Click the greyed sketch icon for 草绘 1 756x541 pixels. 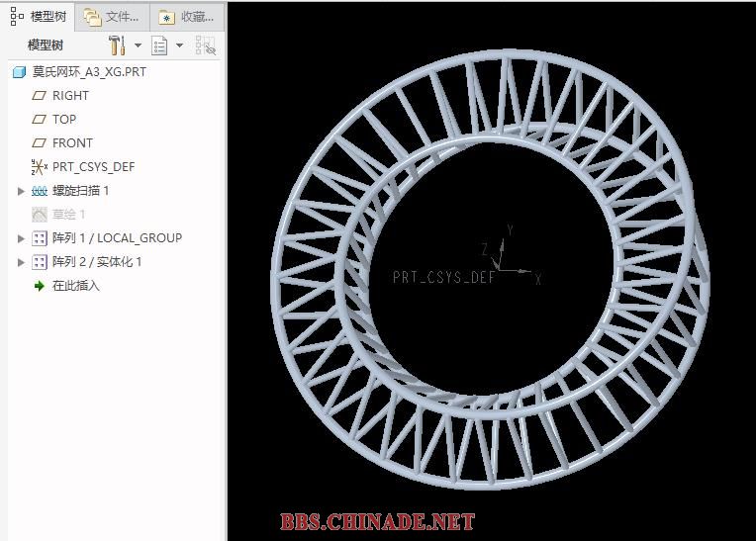39,215
